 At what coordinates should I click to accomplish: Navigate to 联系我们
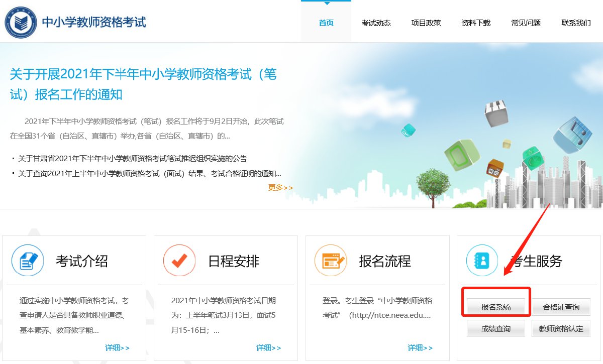(576, 23)
